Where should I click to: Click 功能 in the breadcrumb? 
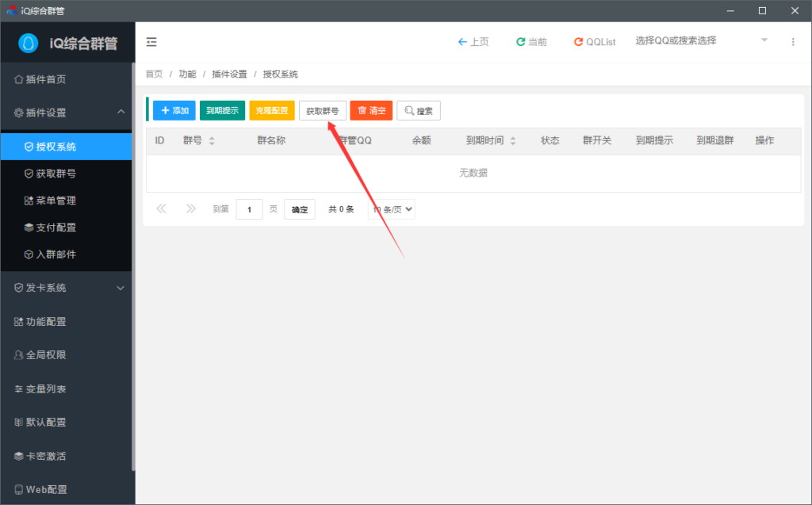(187, 74)
